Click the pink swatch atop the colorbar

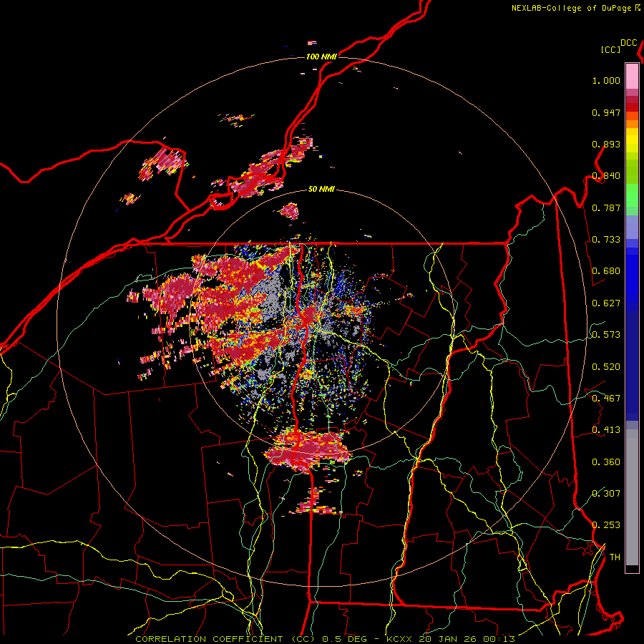point(632,76)
